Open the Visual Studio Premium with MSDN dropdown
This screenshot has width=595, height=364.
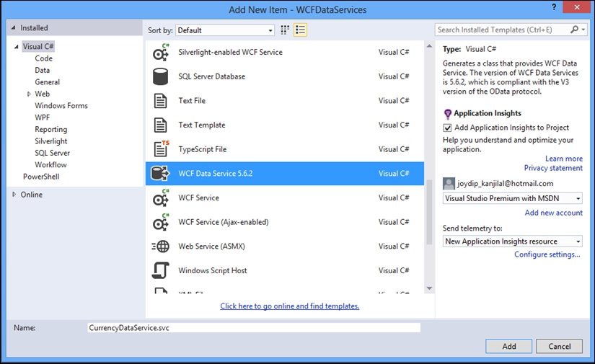[512, 198]
